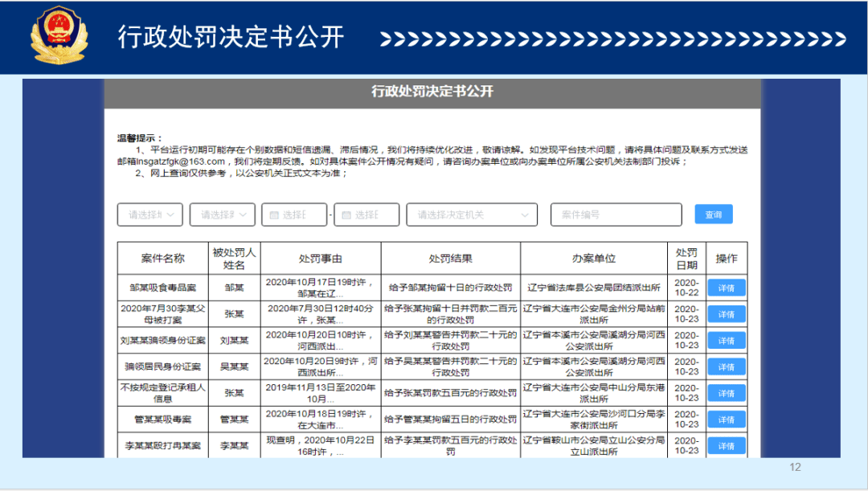Screen dimensions: 868x491
Task: Expand the second 请选择 dropdown filter
Action: point(223,215)
